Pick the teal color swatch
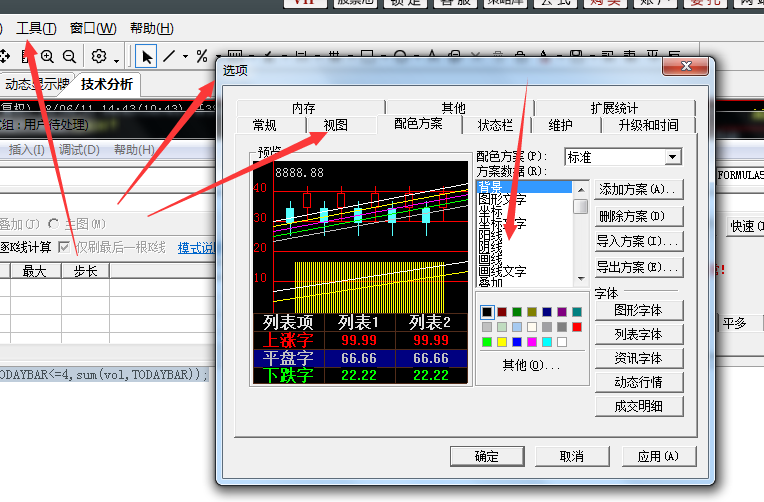The width and height of the screenshot is (764, 502). (x=577, y=312)
